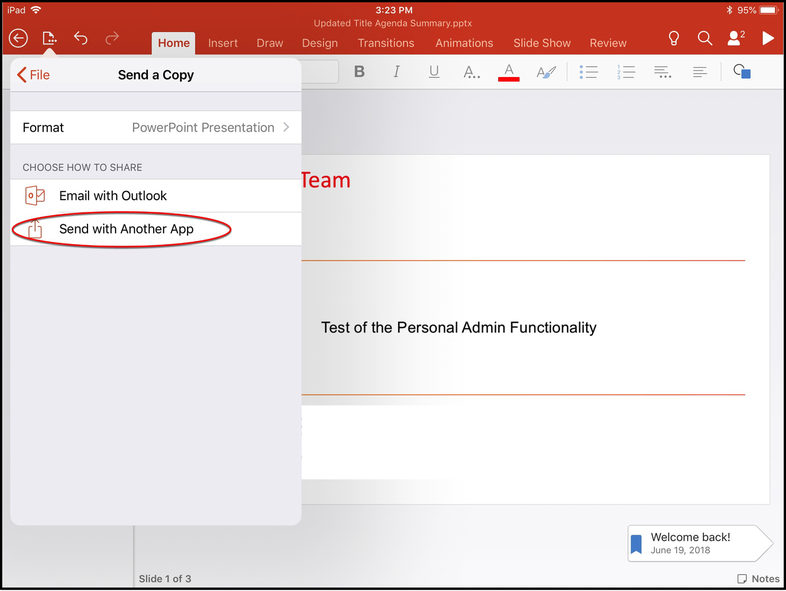Pick the red font color swatch
This screenshot has height=591, width=786.
(509, 72)
